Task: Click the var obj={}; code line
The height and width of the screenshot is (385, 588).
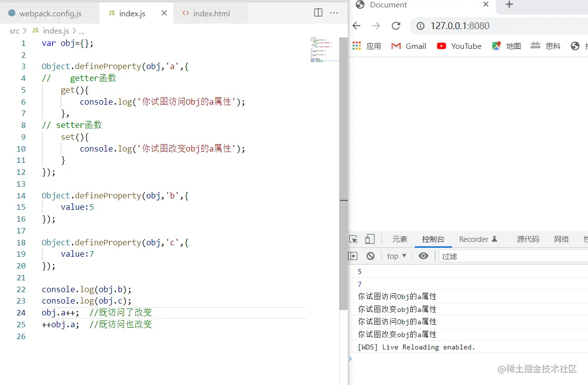Action: [x=68, y=43]
